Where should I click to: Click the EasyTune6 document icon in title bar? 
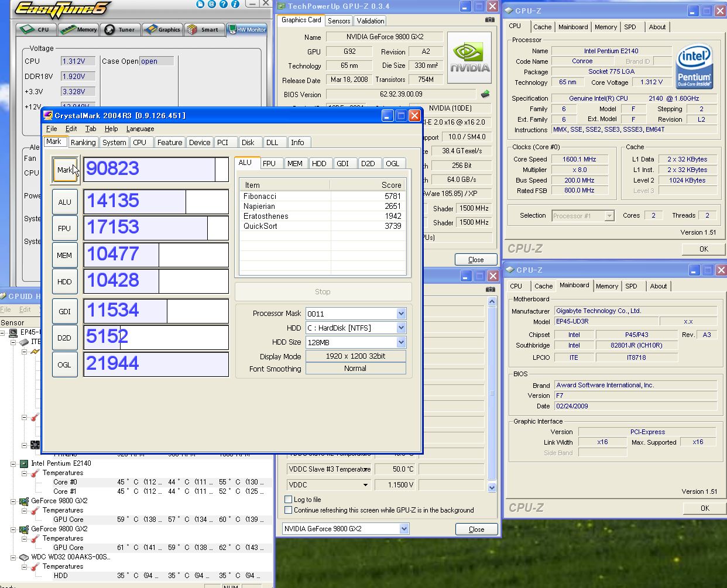point(200,4)
